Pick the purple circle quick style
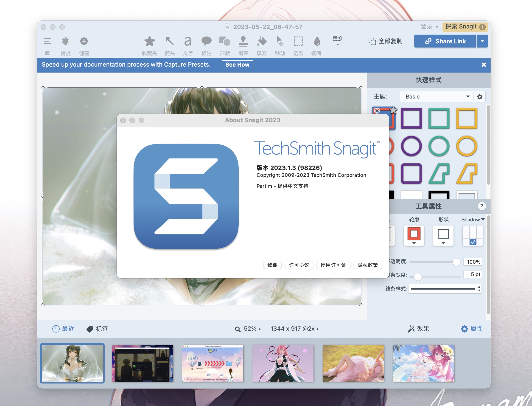This screenshot has height=406, width=532. [411, 146]
